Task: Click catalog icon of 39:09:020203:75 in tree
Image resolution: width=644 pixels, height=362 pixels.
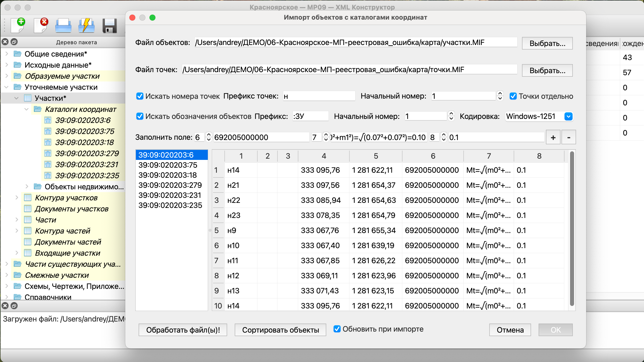Action: [48, 131]
